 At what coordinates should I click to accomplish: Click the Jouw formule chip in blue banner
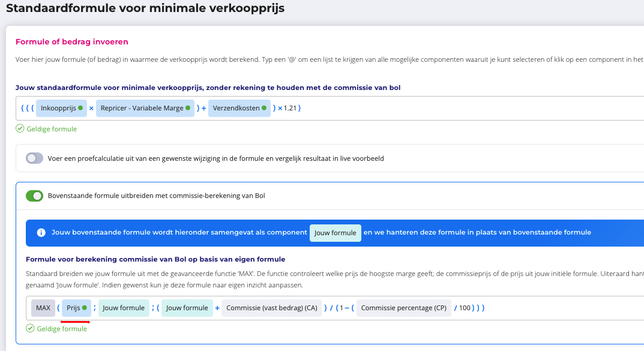(335, 233)
